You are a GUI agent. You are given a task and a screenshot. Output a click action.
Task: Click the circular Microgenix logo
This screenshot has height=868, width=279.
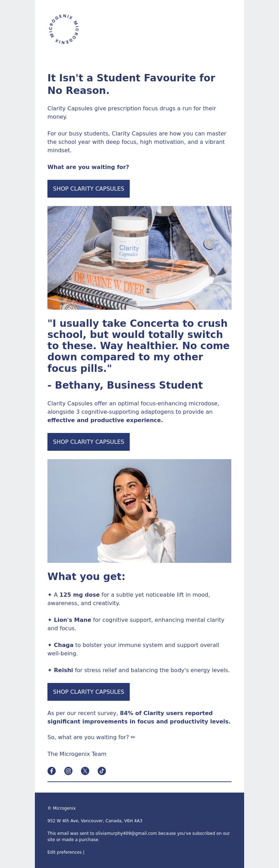pyautogui.click(x=64, y=29)
